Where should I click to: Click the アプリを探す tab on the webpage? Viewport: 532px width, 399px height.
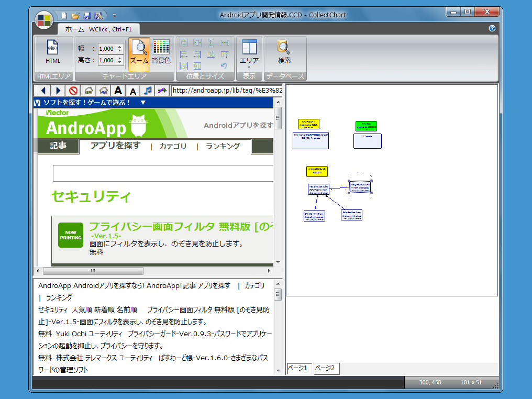coord(115,146)
